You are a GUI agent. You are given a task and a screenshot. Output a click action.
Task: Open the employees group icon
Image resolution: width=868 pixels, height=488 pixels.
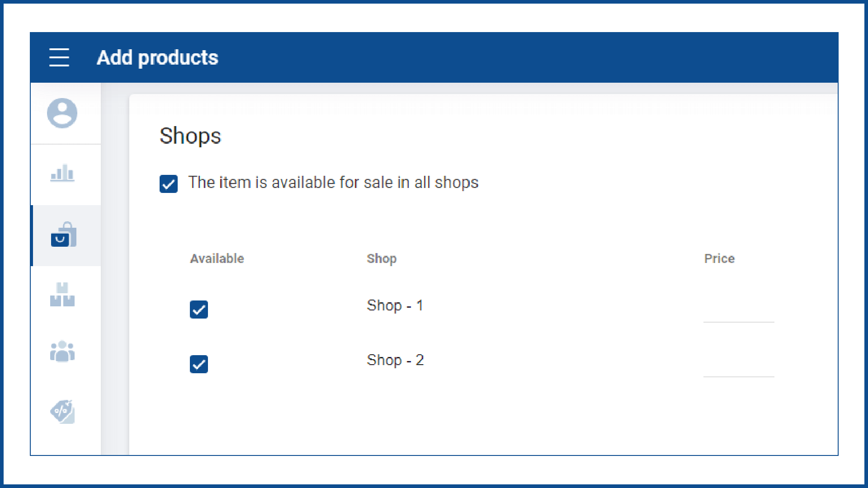[62, 352]
